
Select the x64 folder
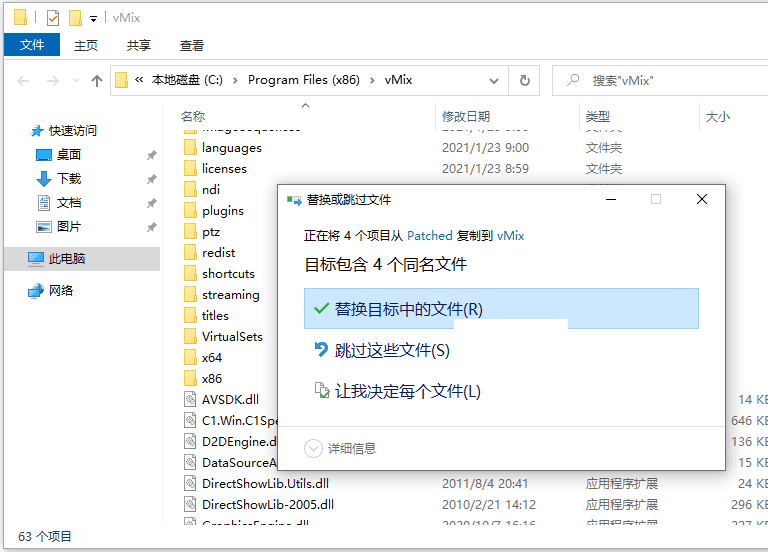pos(212,358)
